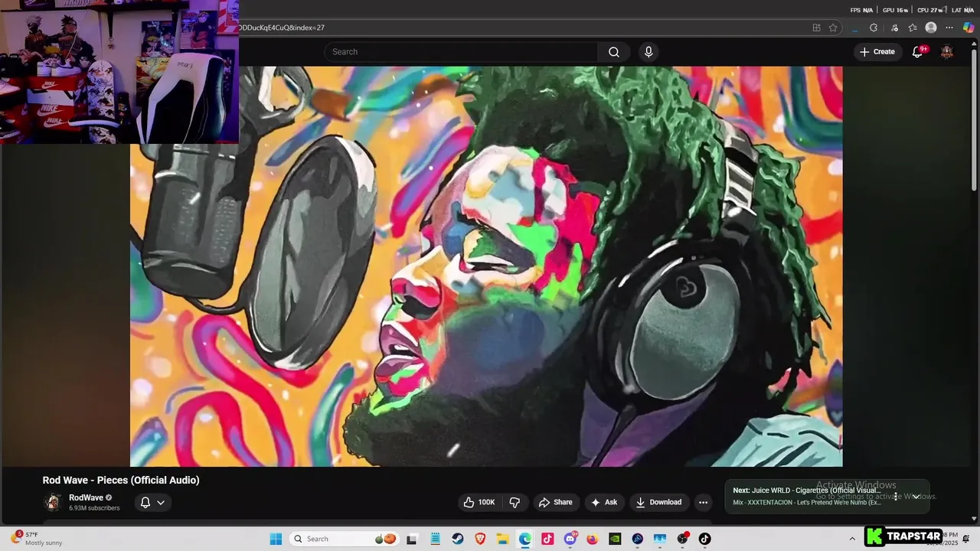980x551 pixels.
Task: Click the 6.93M subscribers text
Action: 94,508
